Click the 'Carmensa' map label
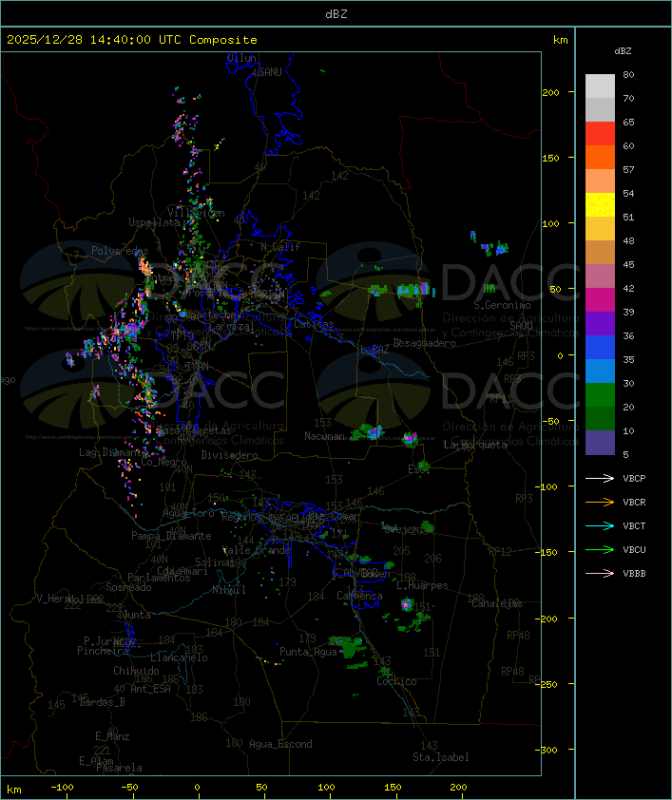Viewport: 672px width, 800px height. tap(359, 596)
